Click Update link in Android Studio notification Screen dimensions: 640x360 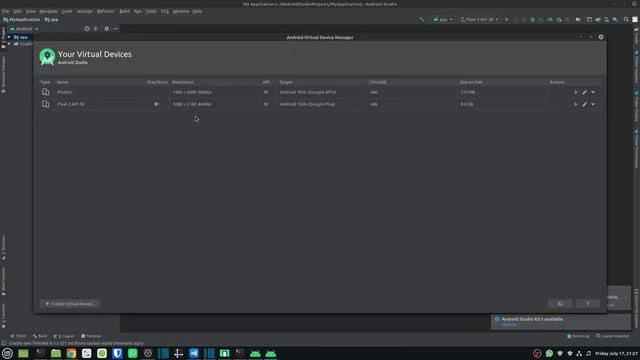pos(509,325)
